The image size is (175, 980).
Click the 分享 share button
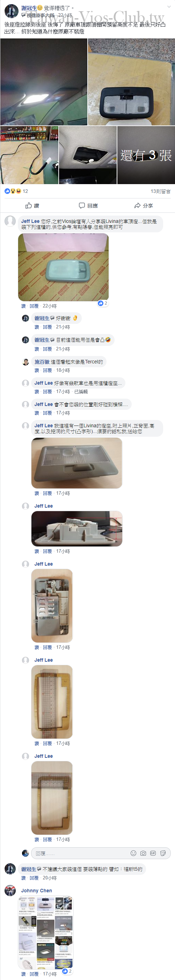(x=144, y=205)
